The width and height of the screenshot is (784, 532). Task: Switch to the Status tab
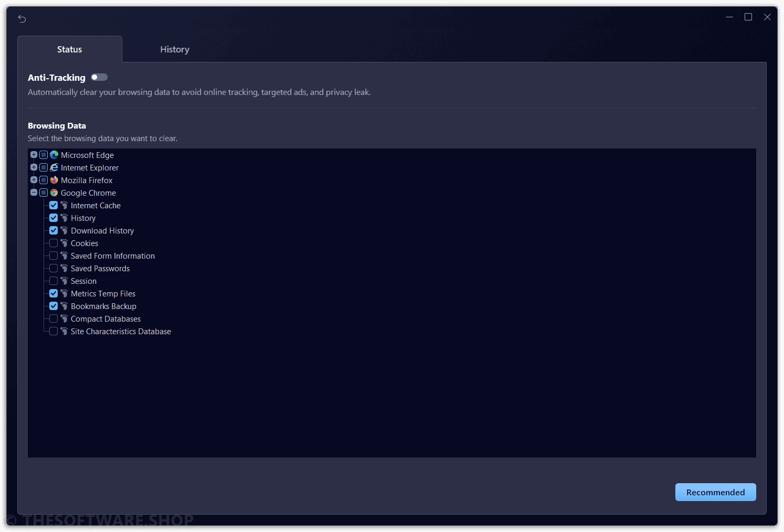pos(70,49)
